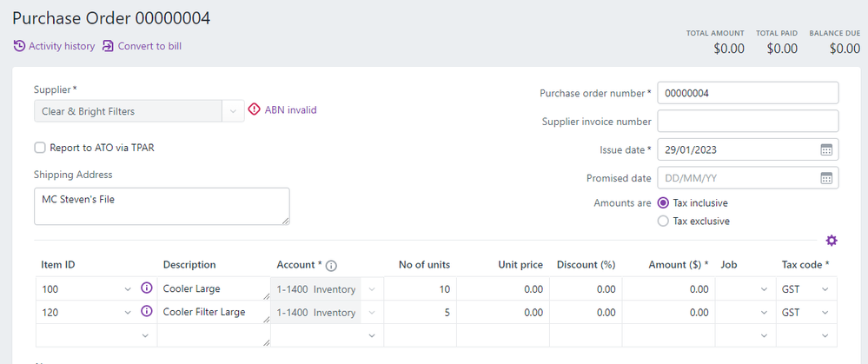Open the Issue date calendar picker
Image resolution: width=868 pixels, height=364 pixels.
point(826,149)
